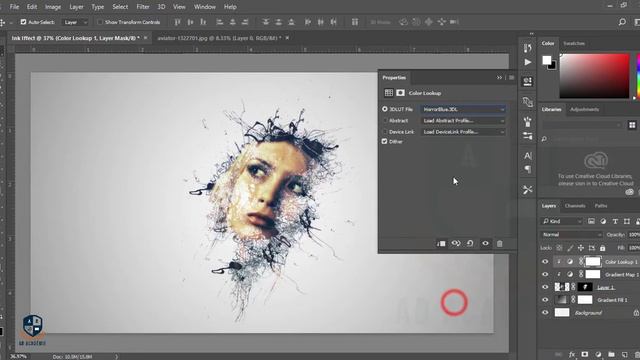This screenshot has height=360, width=640.
Task: Open the HorrorBlue.3DL LUT dropdown
Action: coord(463,109)
